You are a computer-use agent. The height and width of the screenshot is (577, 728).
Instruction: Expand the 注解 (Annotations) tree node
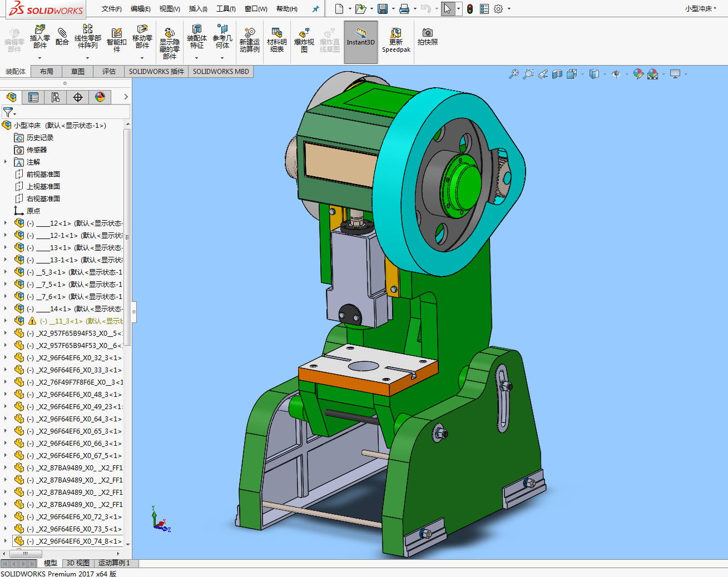[x=6, y=162]
